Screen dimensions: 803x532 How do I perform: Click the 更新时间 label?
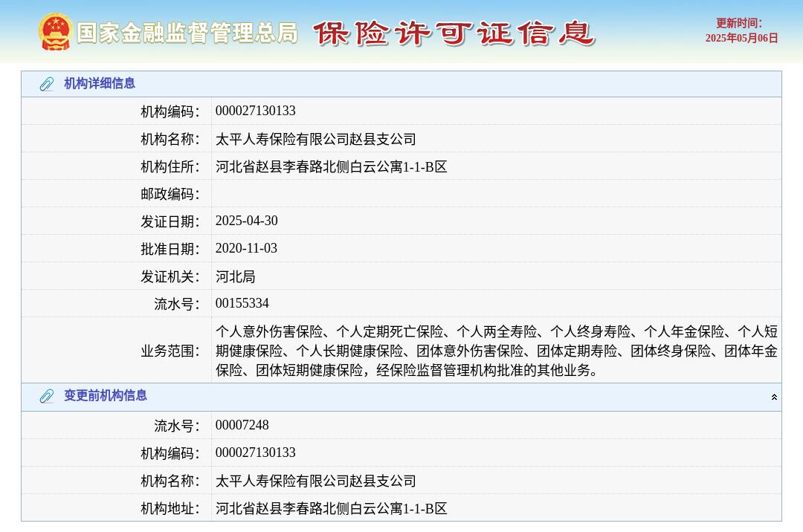(x=739, y=23)
